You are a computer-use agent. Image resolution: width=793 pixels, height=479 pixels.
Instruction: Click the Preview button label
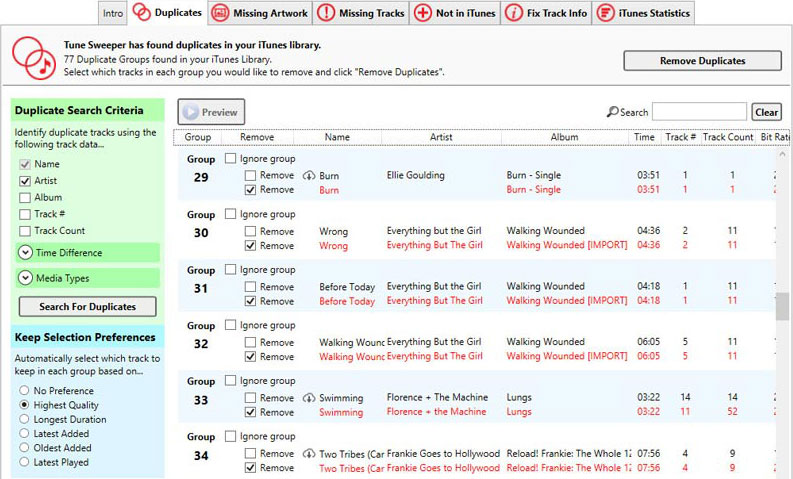pyautogui.click(x=219, y=112)
